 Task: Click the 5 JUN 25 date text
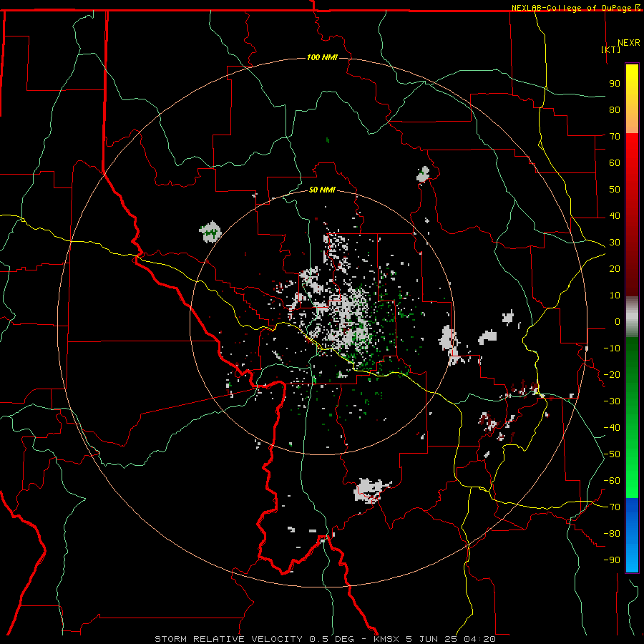click(431, 639)
